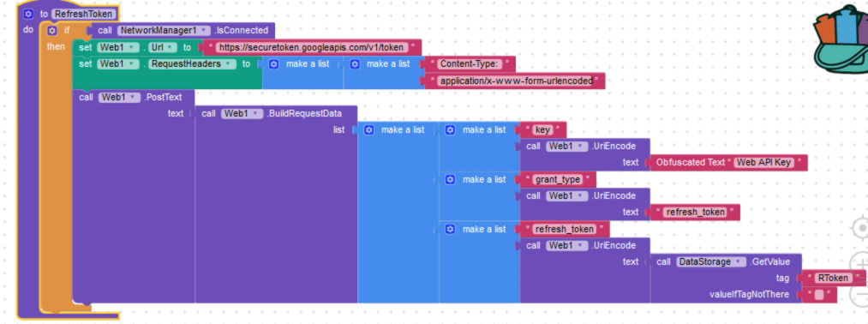
Task: Open the DataStorage component dropdown
Action: [711, 261]
